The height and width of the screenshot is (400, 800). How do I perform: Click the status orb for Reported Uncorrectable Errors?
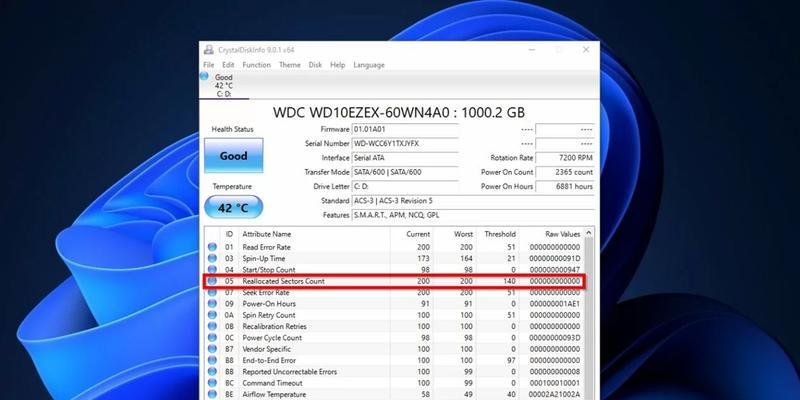[x=212, y=372]
